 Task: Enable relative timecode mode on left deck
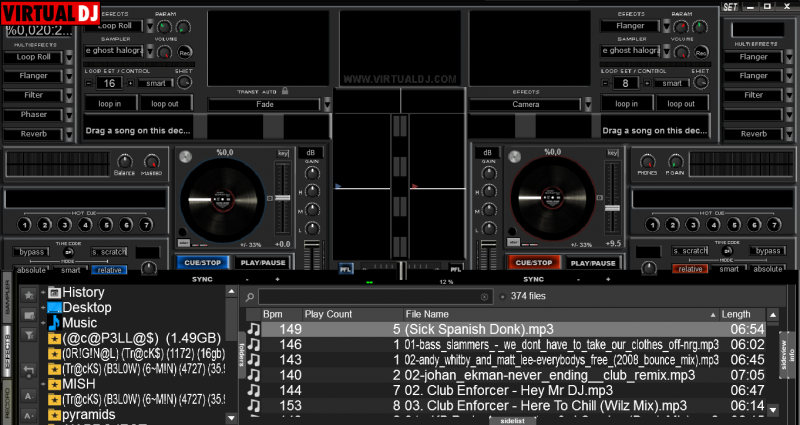pyautogui.click(x=110, y=269)
